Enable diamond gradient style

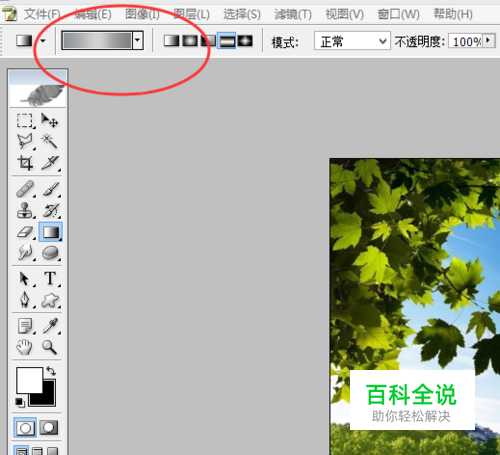point(245,41)
